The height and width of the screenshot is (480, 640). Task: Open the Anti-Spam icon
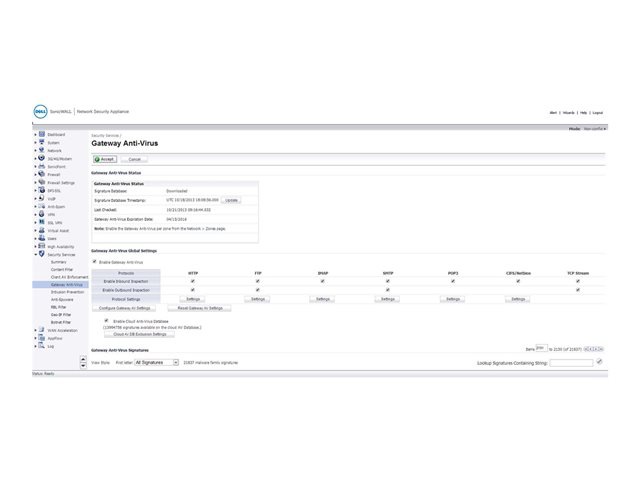coord(42,206)
